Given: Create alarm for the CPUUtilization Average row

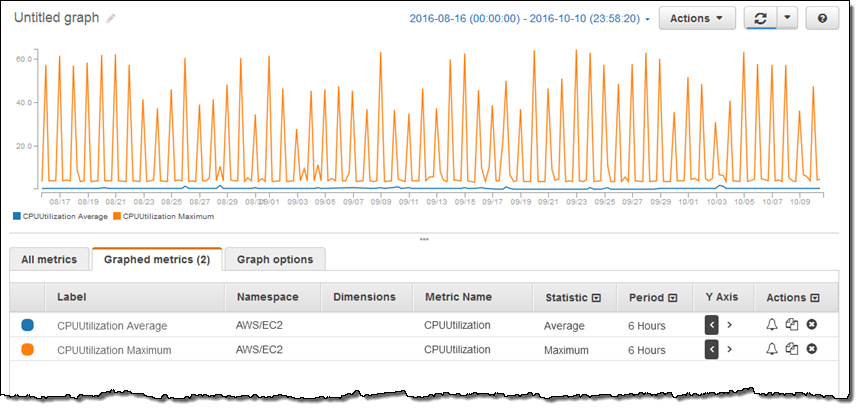Looking at the screenshot, I should pyautogui.click(x=771, y=325).
